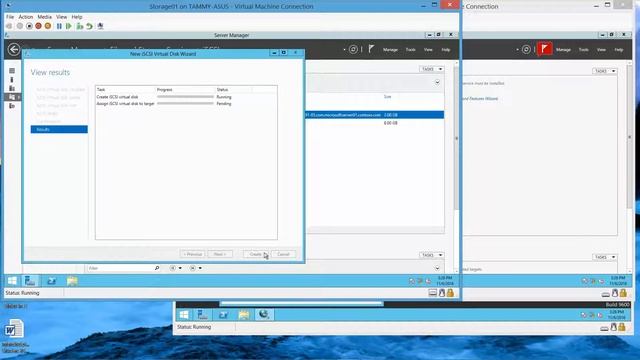This screenshot has width=640, height=360.
Task: Open File Explorer from Storage01 guest taskbar
Action: pos(72,281)
